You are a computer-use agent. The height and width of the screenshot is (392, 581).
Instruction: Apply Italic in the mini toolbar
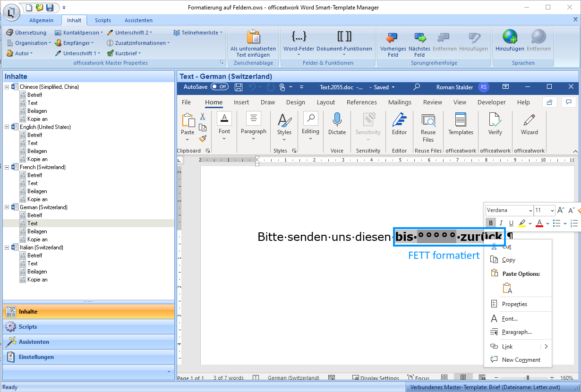[x=501, y=223]
